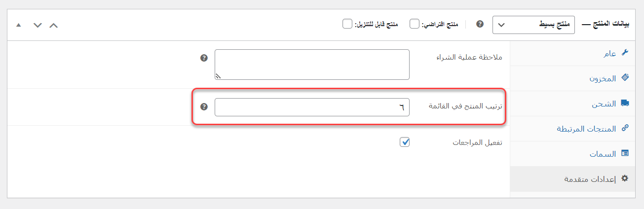Click the المنتجات المرتبطة link icon
Screen dimensions: 644x209
625,128
